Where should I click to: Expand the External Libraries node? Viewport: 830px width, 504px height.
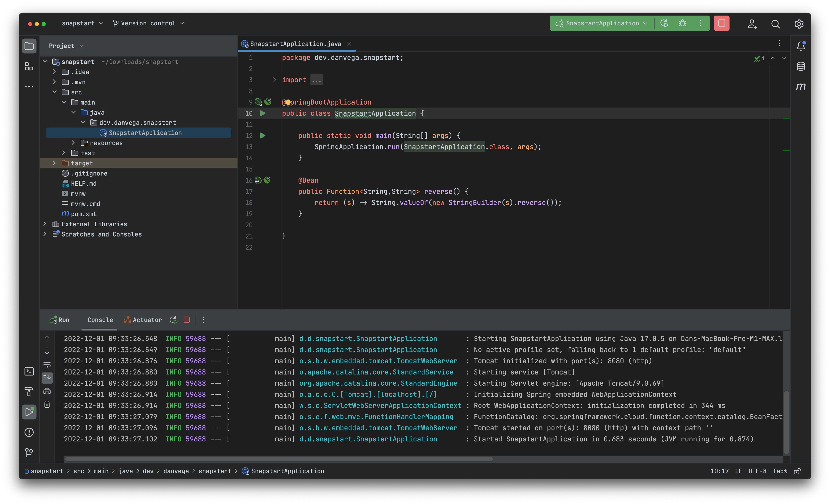click(45, 224)
